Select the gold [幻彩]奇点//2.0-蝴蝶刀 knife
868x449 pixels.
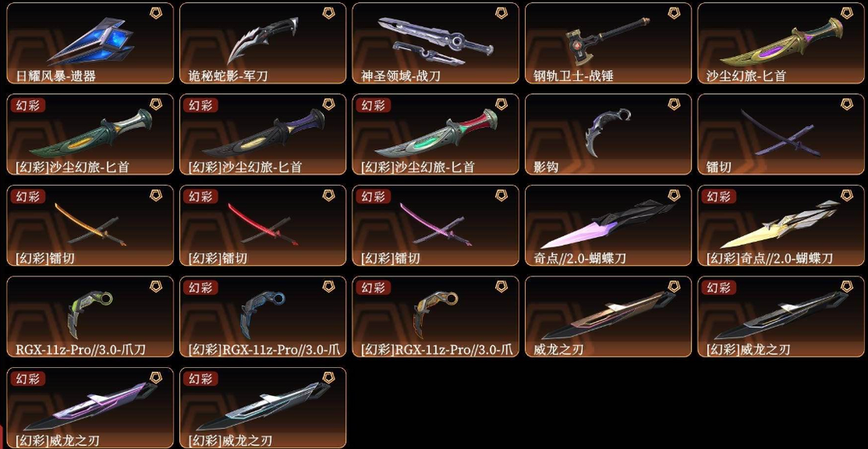click(780, 226)
